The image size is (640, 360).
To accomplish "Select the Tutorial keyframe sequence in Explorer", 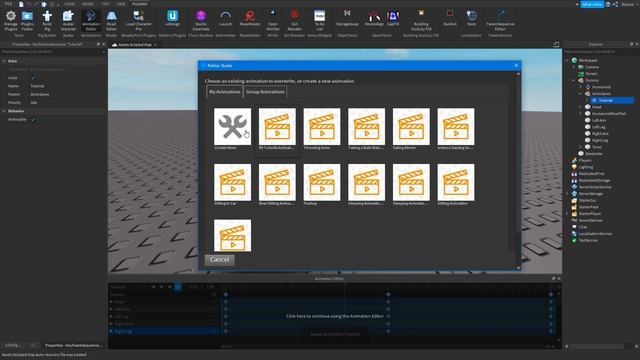I will (612, 100).
